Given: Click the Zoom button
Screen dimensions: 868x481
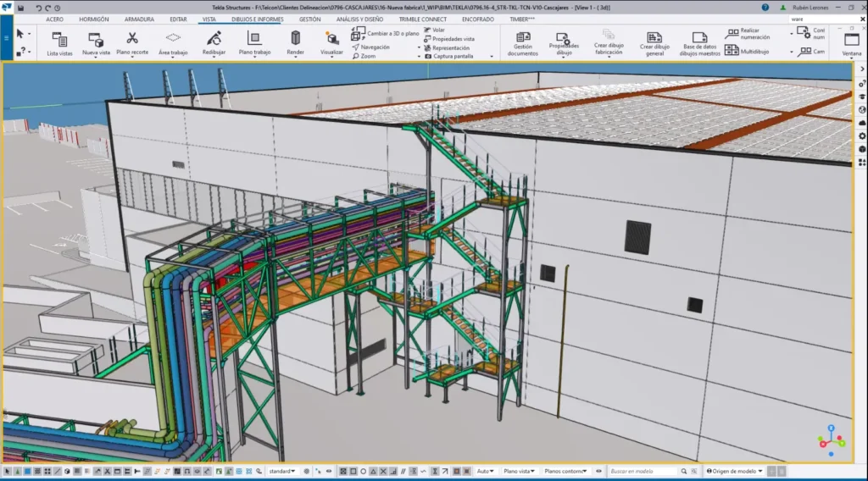Looking at the screenshot, I should (x=364, y=57).
